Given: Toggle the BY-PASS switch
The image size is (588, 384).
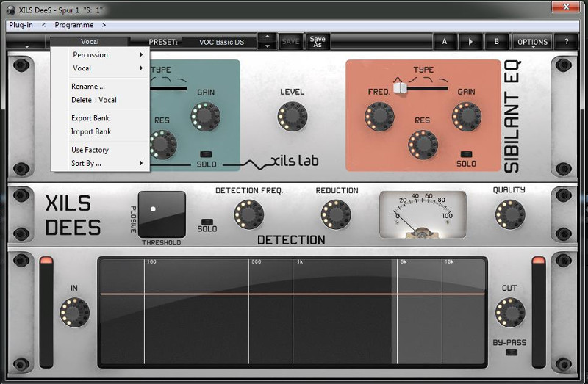Looking at the screenshot, I should (x=511, y=352).
